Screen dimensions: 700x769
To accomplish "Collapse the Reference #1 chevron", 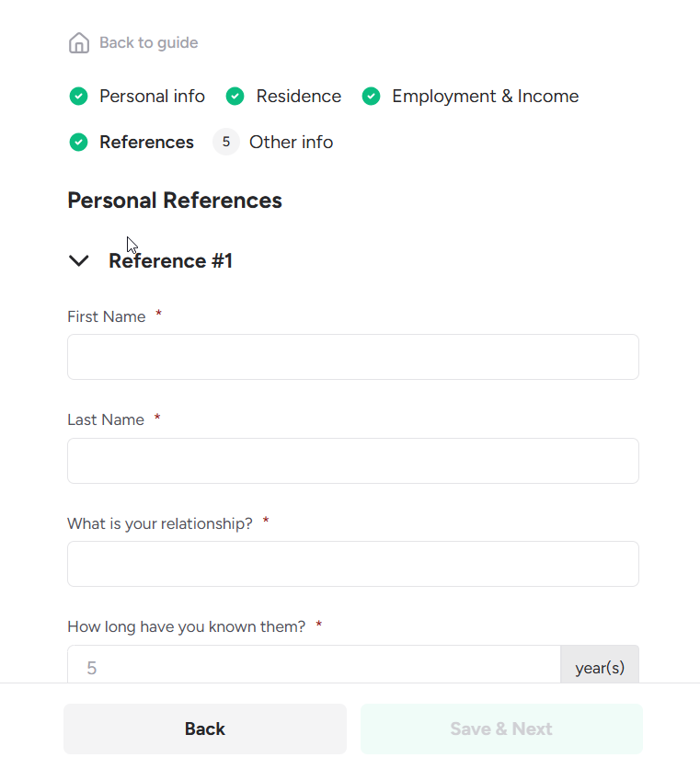I will pyautogui.click(x=79, y=261).
